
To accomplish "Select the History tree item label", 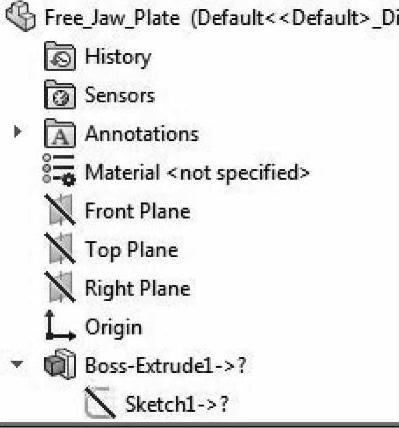I will pos(118,57).
